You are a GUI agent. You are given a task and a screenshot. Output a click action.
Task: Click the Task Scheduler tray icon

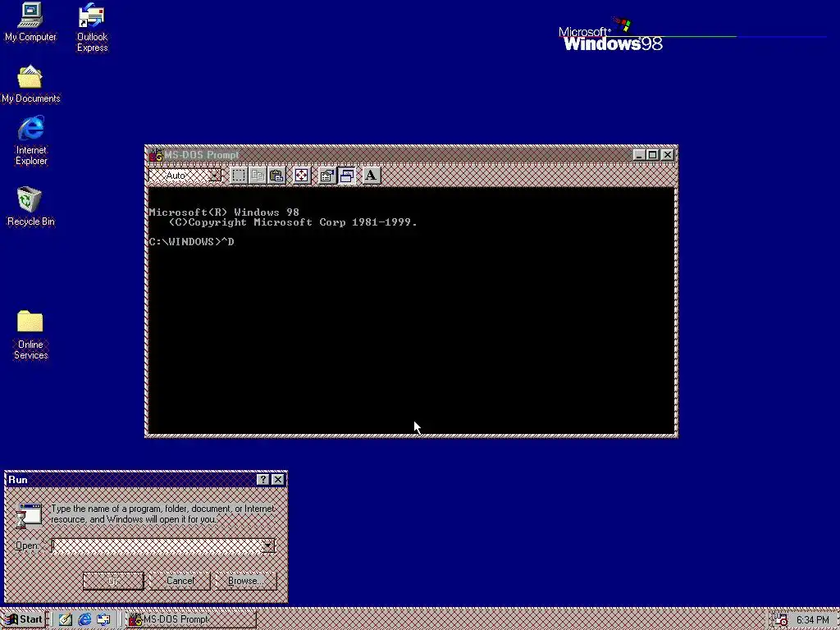(x=781, y=620)
